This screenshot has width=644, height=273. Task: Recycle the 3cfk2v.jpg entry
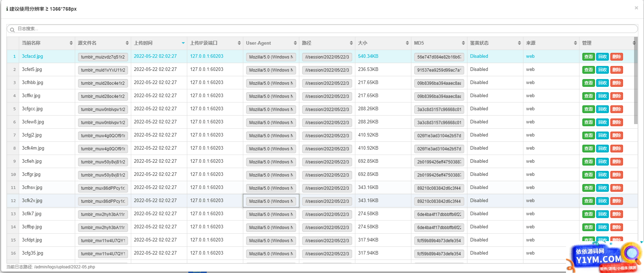(603, 201)
